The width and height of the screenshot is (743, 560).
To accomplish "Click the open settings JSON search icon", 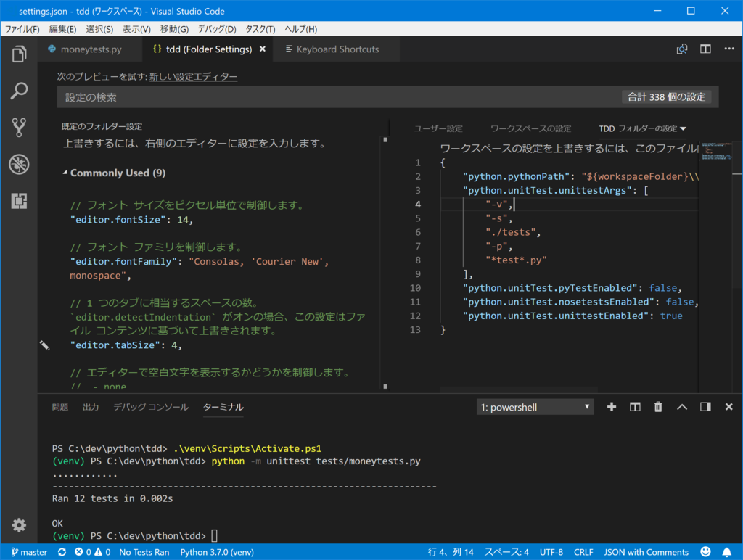I will pyautogui.click(x=682, y=49).
